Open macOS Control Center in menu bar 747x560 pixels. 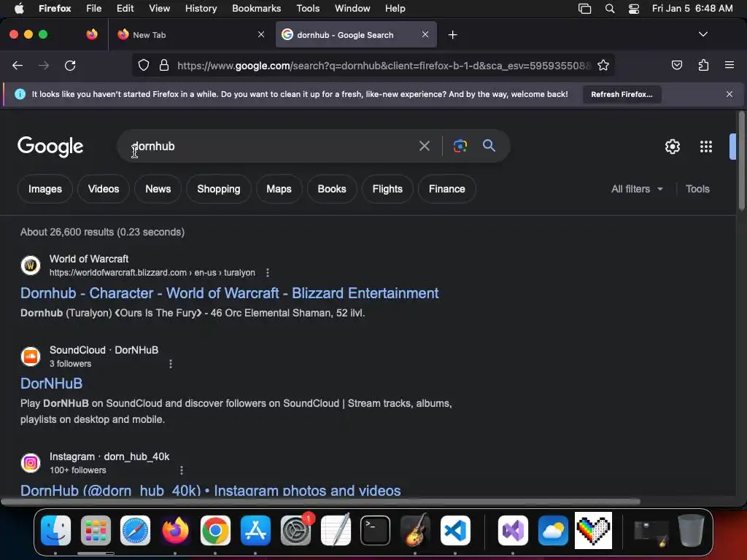coord(634,9)
